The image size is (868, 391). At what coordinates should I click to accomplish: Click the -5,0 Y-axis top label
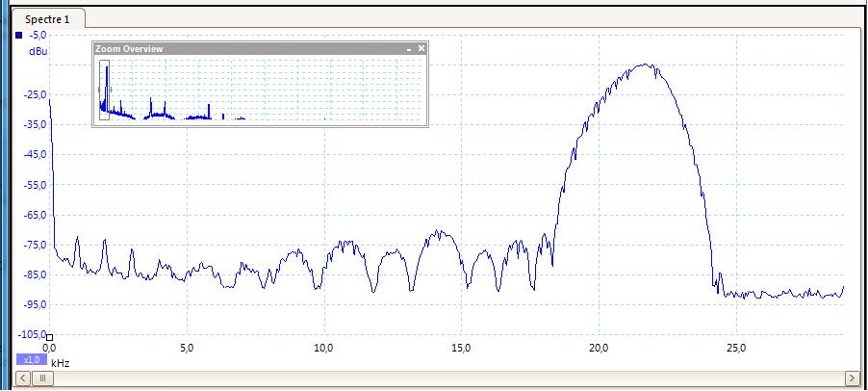pos(38,35)
